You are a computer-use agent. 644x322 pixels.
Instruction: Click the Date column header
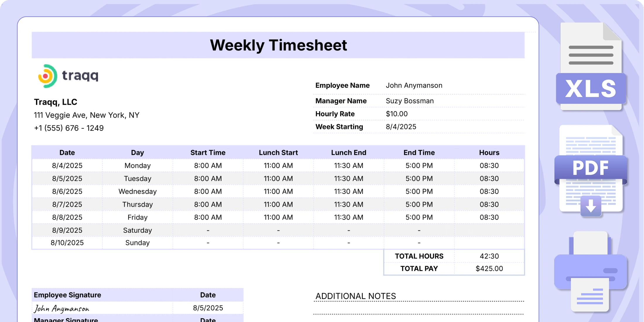pyautogui.click(x=67, y=153)
